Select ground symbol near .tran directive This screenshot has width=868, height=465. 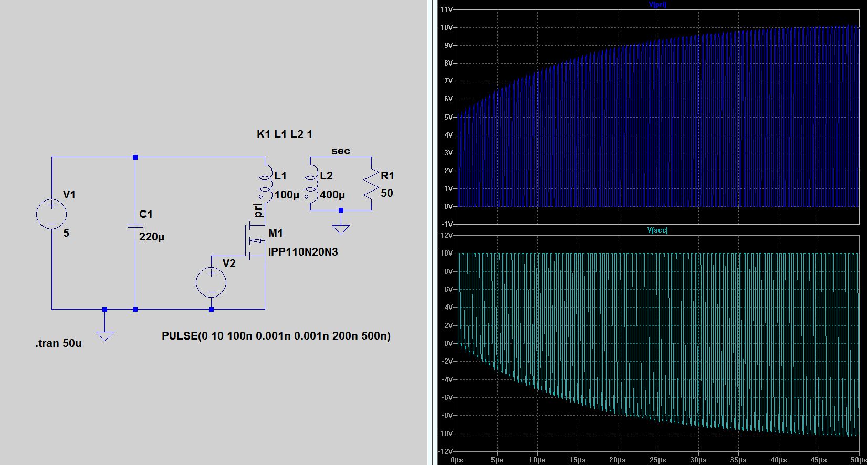[x=105, y=335]
